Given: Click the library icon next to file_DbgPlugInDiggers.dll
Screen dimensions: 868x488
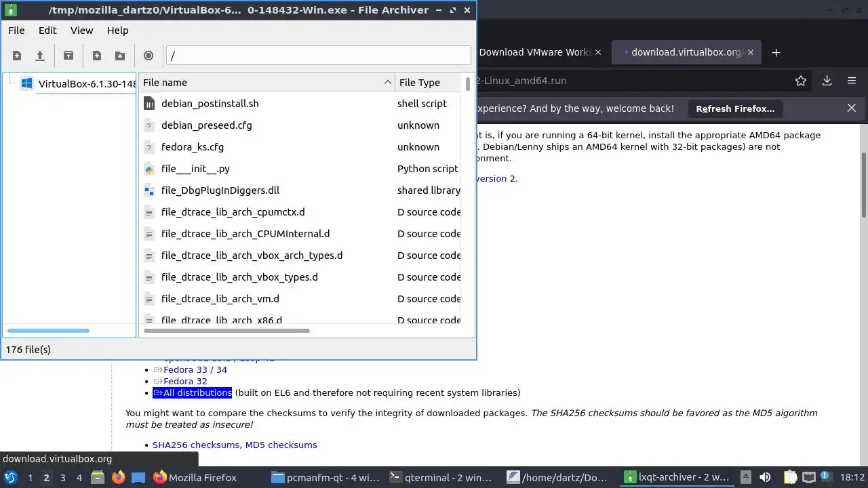Looking at the screenshot, I should (x=149, y=190).
